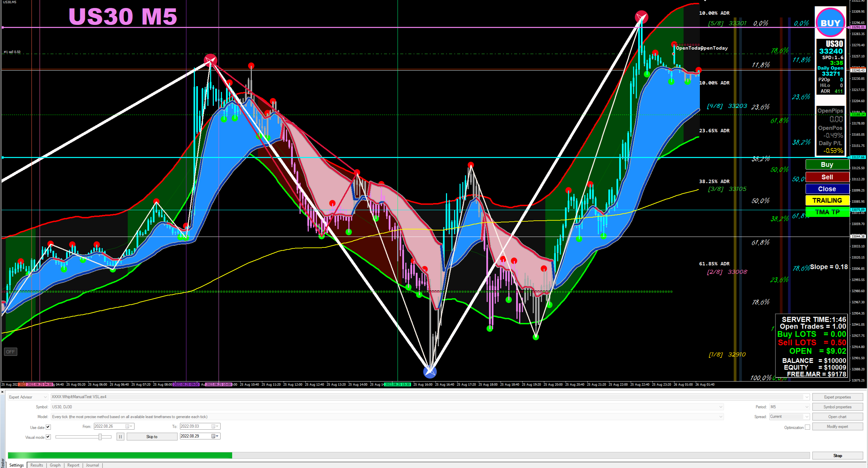Disable the Visual mode checkbox
This screenshot has width=868, height=468.
(48, 437)
